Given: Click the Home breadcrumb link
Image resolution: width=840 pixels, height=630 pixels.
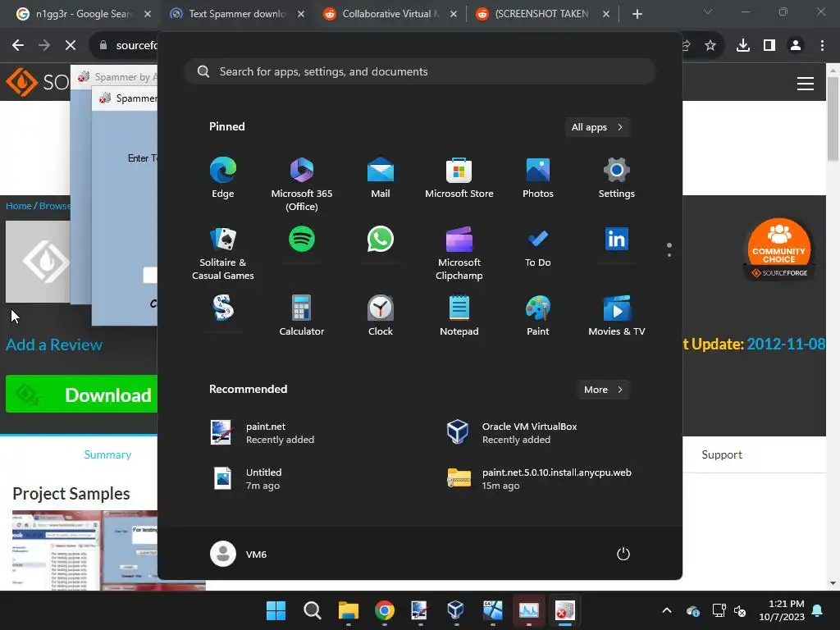Looking at the screenshot, I should 19,206.
